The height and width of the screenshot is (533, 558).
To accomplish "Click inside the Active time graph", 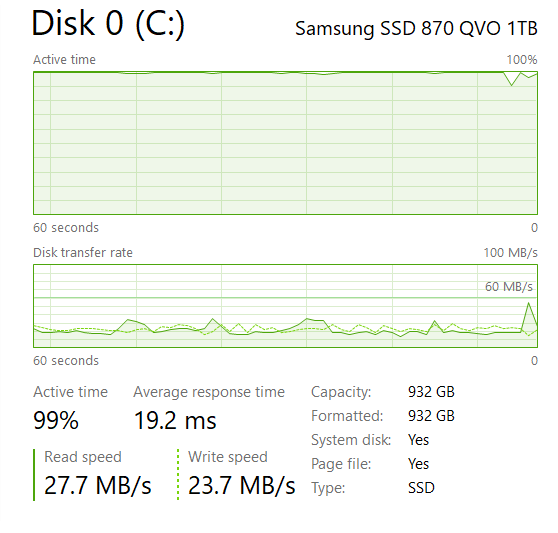I will (285, 143).
